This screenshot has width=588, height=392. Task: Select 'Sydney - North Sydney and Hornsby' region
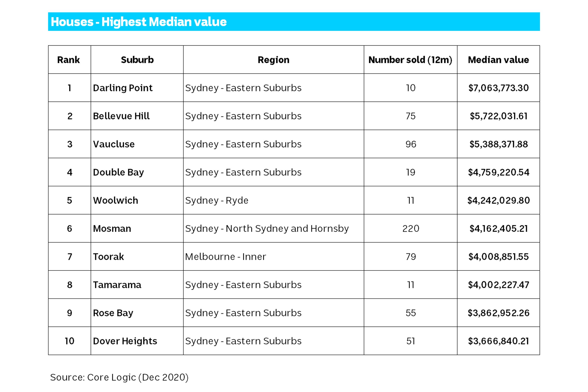(267, 229)
